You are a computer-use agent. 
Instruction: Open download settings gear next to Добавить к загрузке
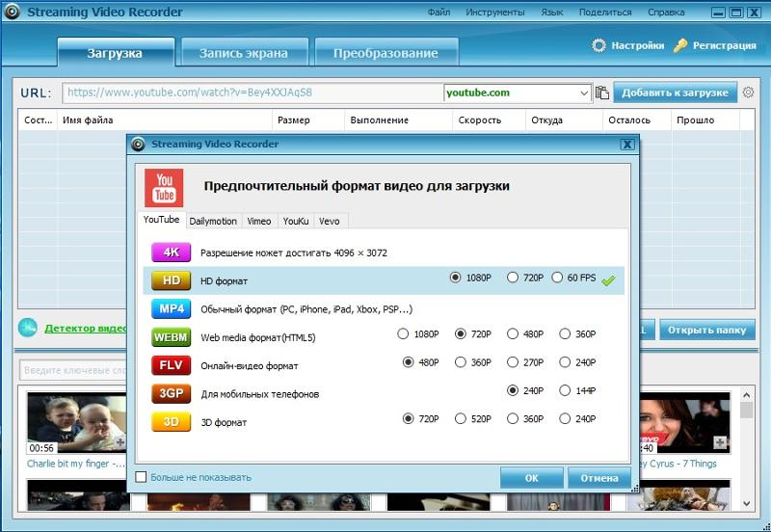[748, 92]
